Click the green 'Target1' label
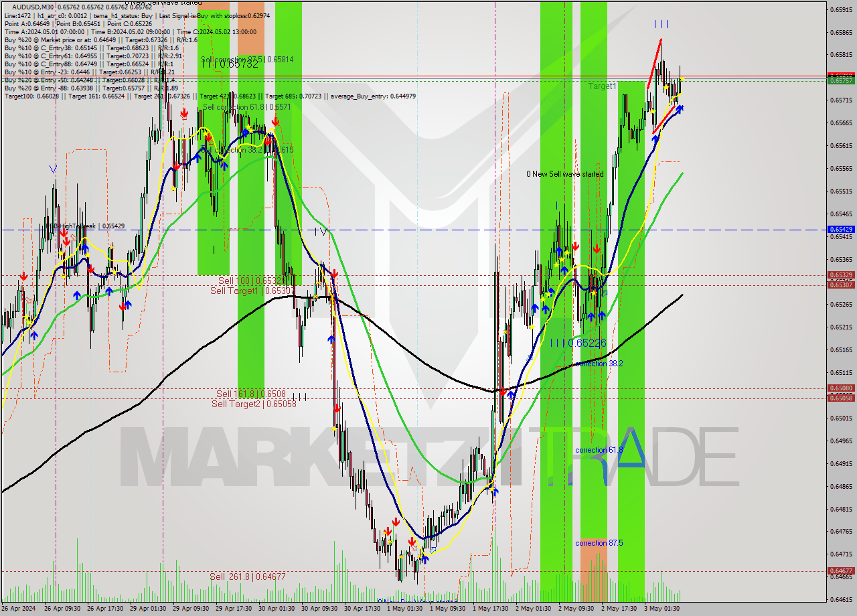Viewport: 857px width, 616px height. click(603, 86)
